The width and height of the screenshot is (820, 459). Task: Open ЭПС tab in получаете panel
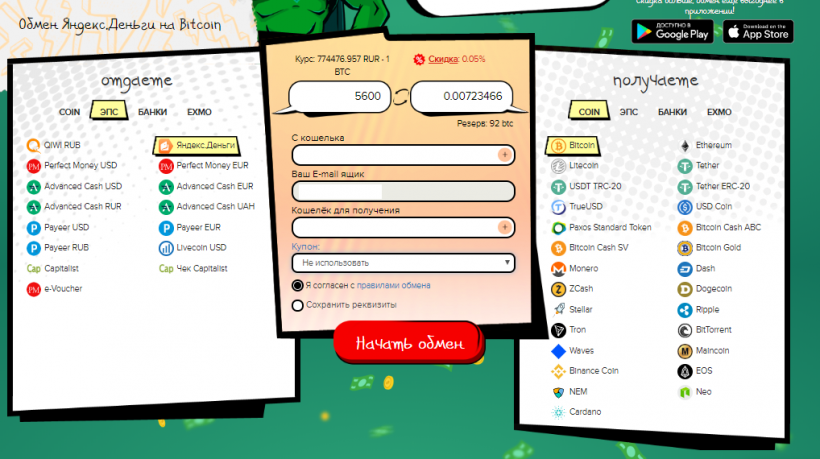coord(629,112)
